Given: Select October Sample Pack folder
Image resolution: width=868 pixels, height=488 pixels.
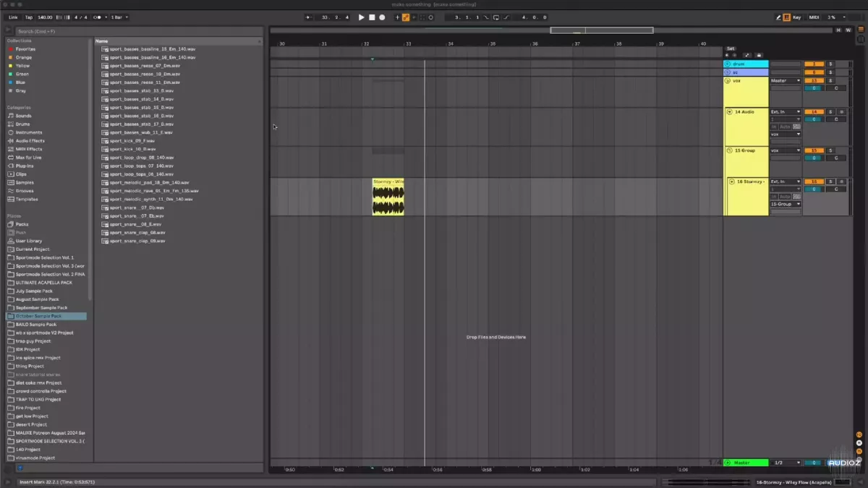Looking at the screenshot, I should pos(38,316).
